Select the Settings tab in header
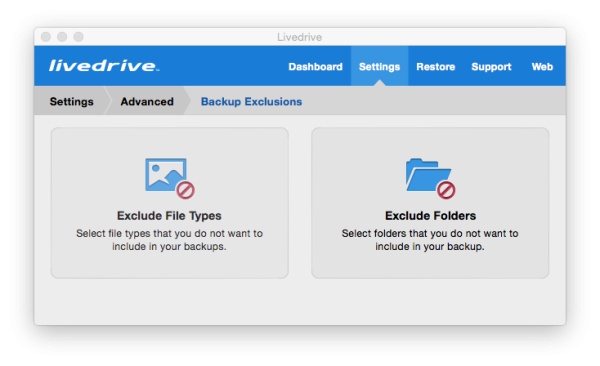Viewport: 600px width, 366px height. [x=379, y=67]
